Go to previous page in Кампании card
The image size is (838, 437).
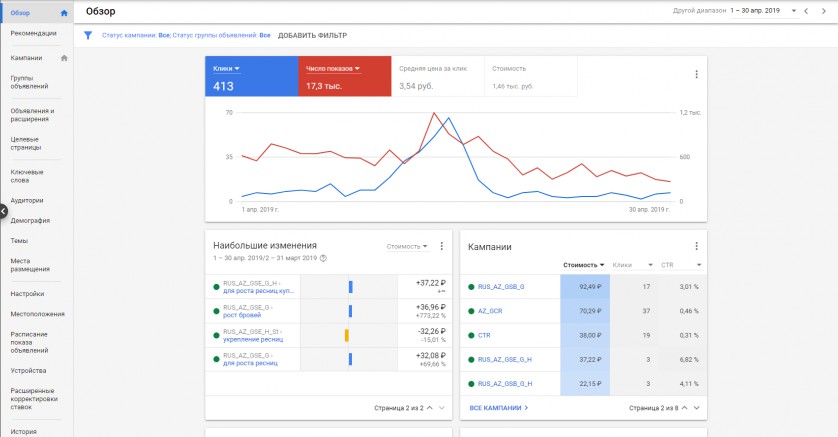(685, 408)
